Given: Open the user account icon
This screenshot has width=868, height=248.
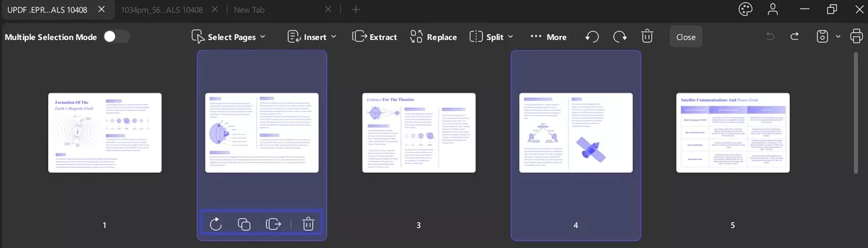Looking at the screenshot, I should [x=773, y=9].
